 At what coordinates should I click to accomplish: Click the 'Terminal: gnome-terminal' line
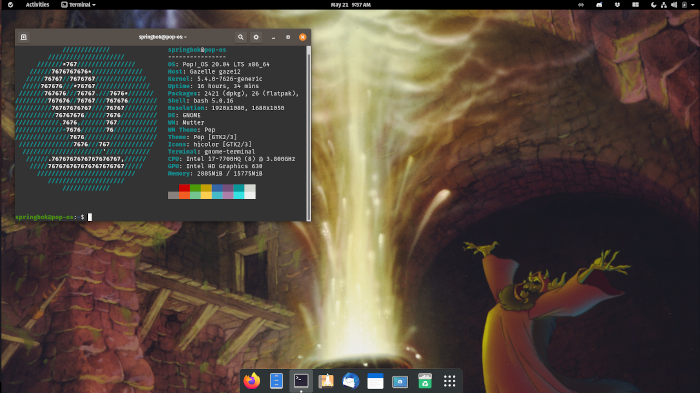tap(212, 151)
